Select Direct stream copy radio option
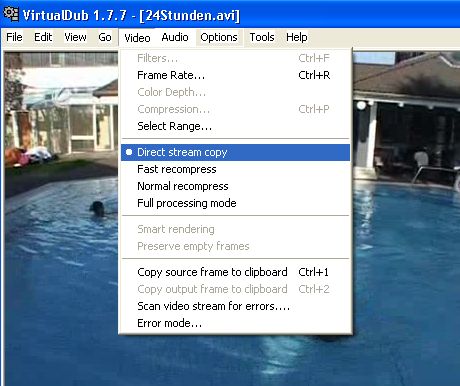This screenshot has width=460, height=386. tap(235, 152)
